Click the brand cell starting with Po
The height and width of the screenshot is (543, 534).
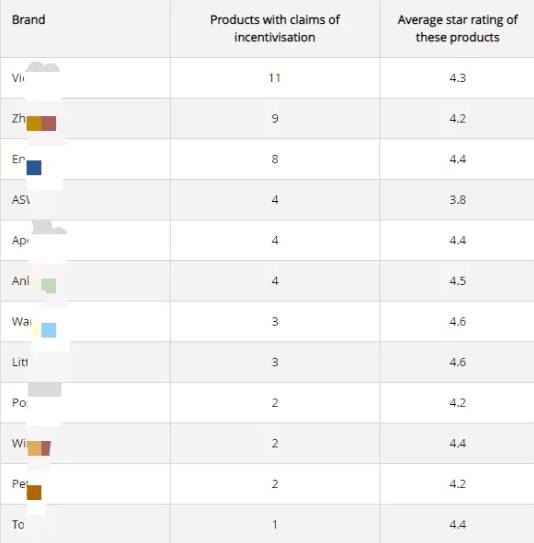click(x=85, y=403)
